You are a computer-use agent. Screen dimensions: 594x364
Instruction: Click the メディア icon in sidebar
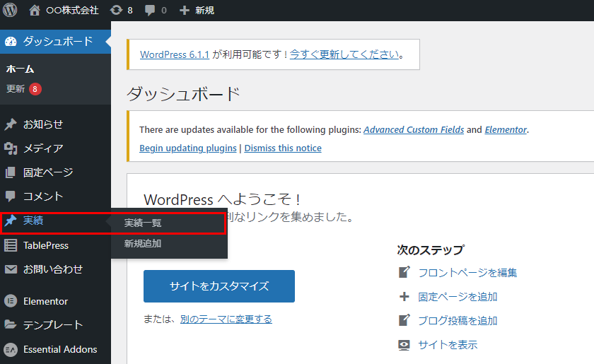click(x=11, y=148)
